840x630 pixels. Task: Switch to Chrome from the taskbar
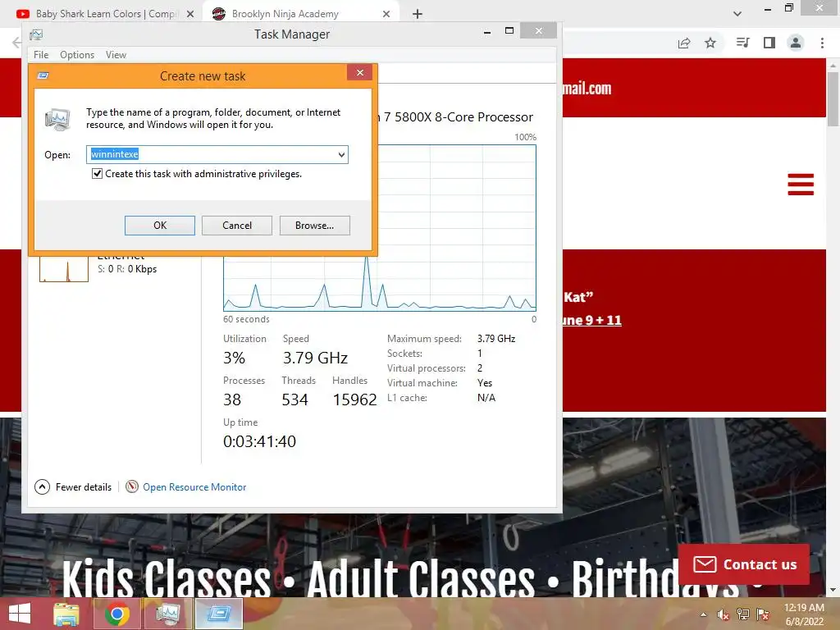point(116,614)
